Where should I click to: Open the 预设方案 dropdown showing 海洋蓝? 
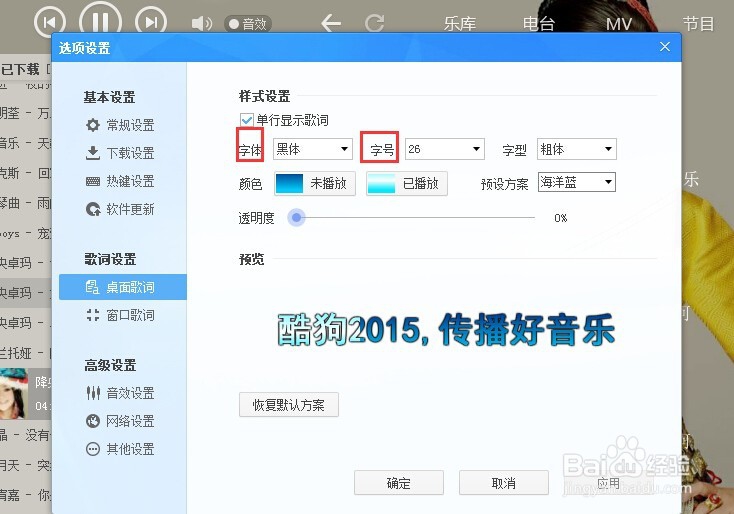coord(577,182)
